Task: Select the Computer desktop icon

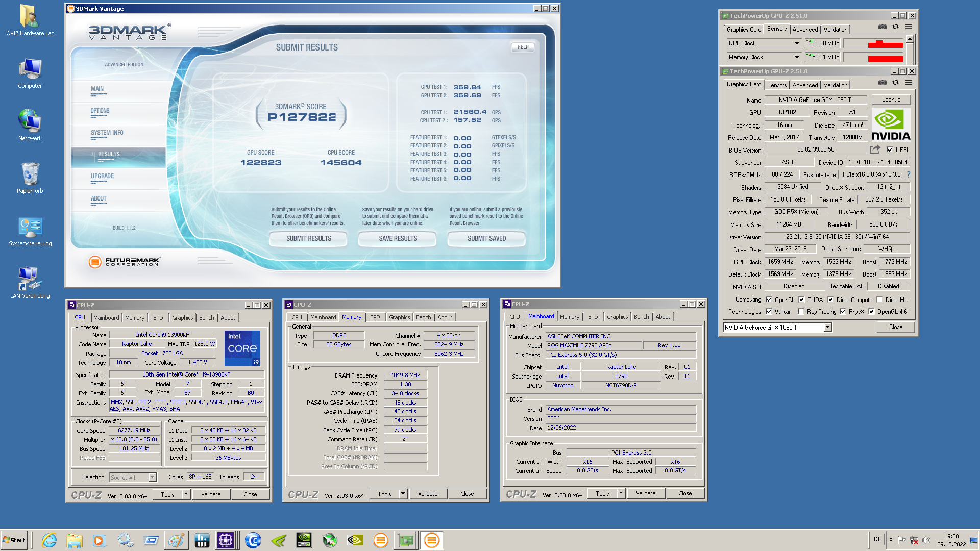Action: coord(30,73)
